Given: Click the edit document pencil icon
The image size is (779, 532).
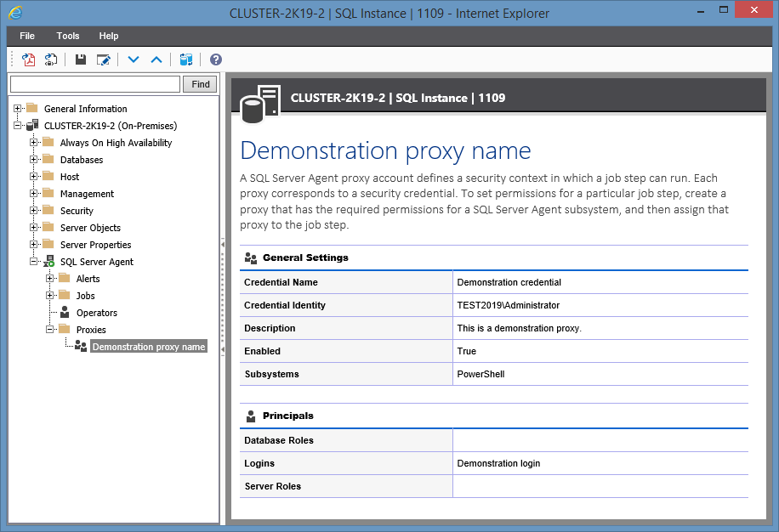Looking at the screenshot, I should click(x=104, y=59).
